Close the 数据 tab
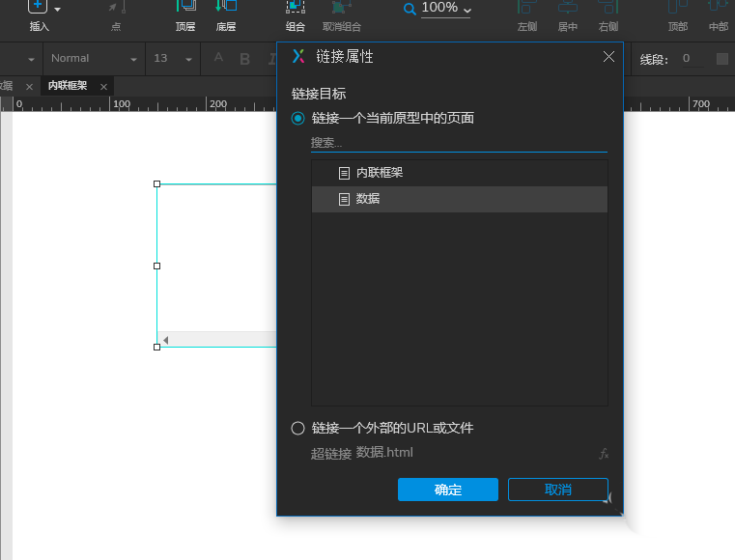 [x=29, y=87]
